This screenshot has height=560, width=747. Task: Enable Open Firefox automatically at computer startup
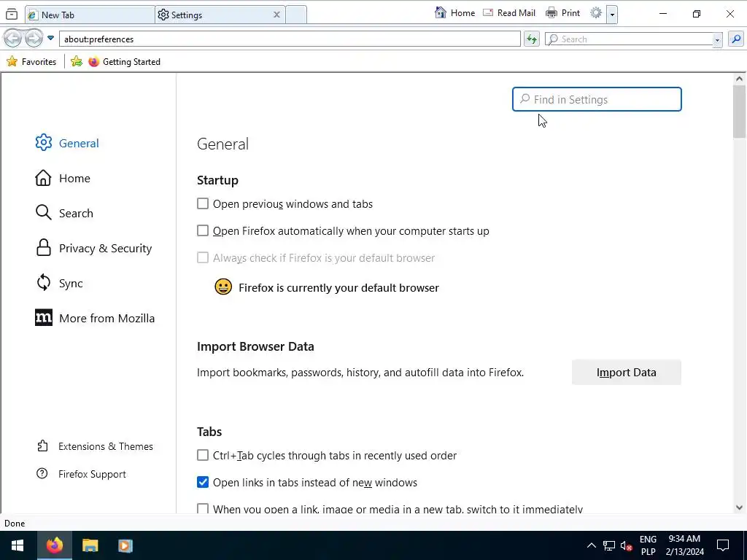[x=203, y=230]
